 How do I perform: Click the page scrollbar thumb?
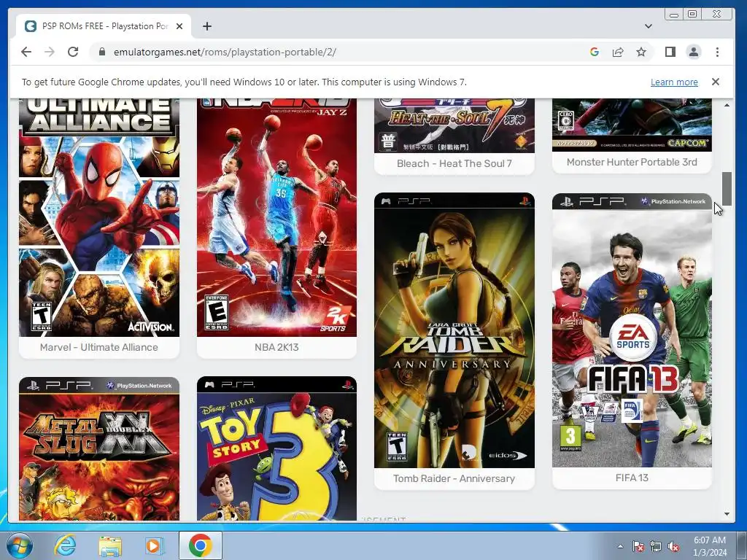(727, 189)
